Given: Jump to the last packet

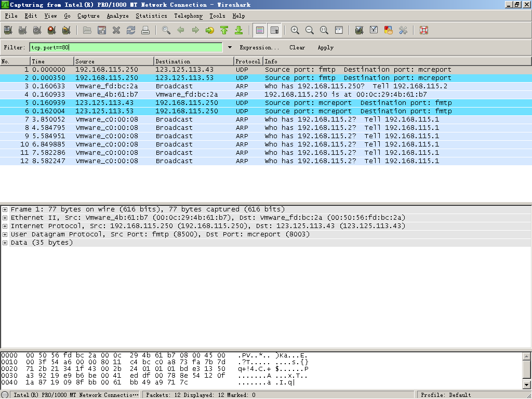Looking at the screenshot, I should tap(239, 30).
